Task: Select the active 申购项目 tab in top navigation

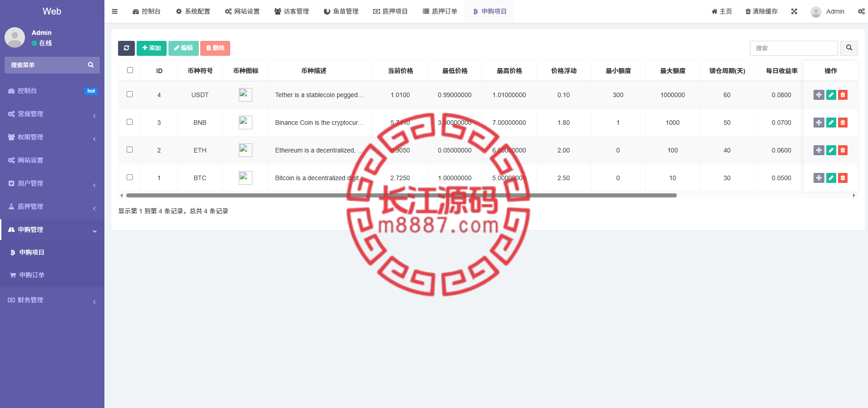Action: 489,11
